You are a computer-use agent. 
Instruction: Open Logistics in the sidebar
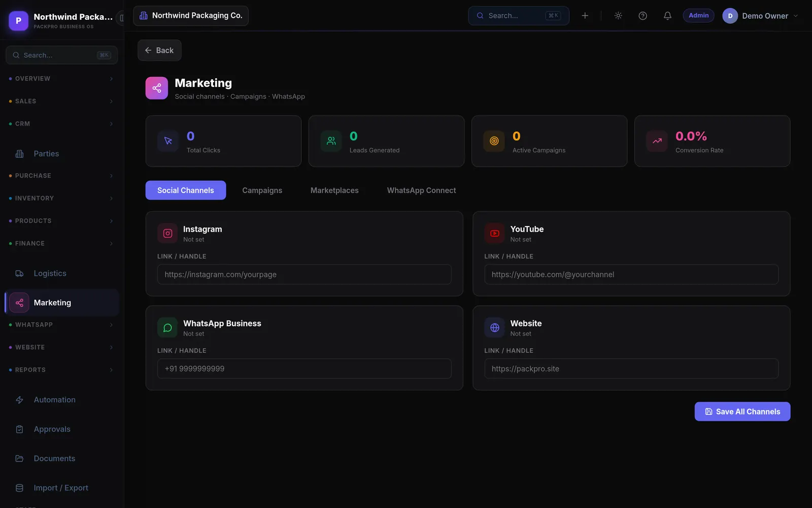pos(62,273)
